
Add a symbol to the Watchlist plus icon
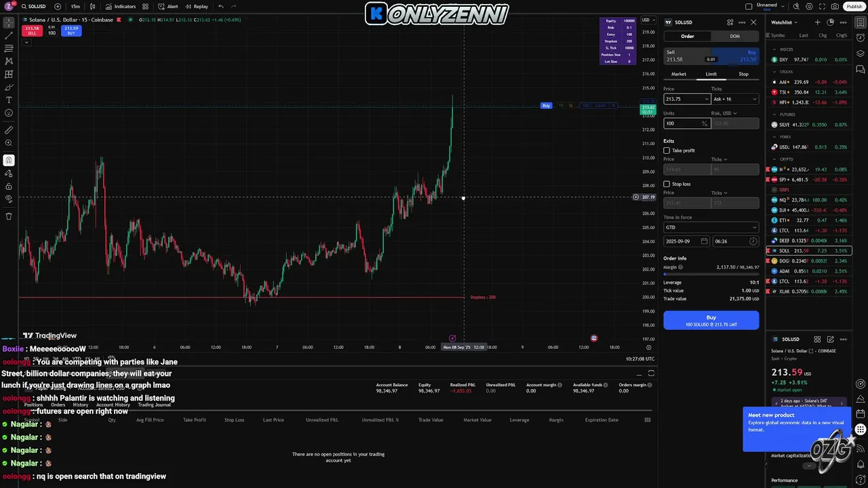click(x=817, y=22)
